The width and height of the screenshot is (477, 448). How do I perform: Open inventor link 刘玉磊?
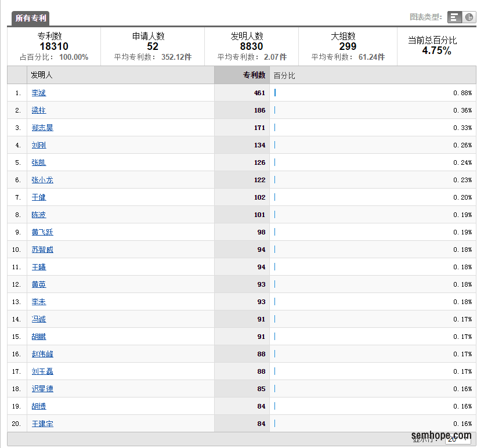pos(42,371)
